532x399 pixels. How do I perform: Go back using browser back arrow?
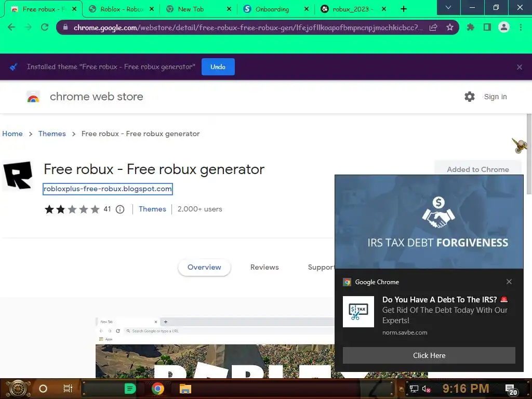pos(11,27)
